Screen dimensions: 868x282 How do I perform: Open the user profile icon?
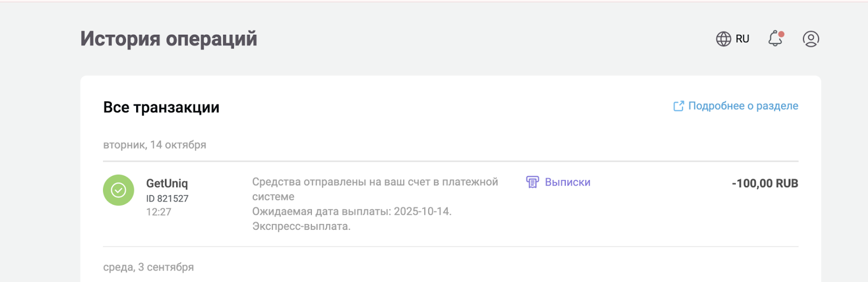[810, 39]
